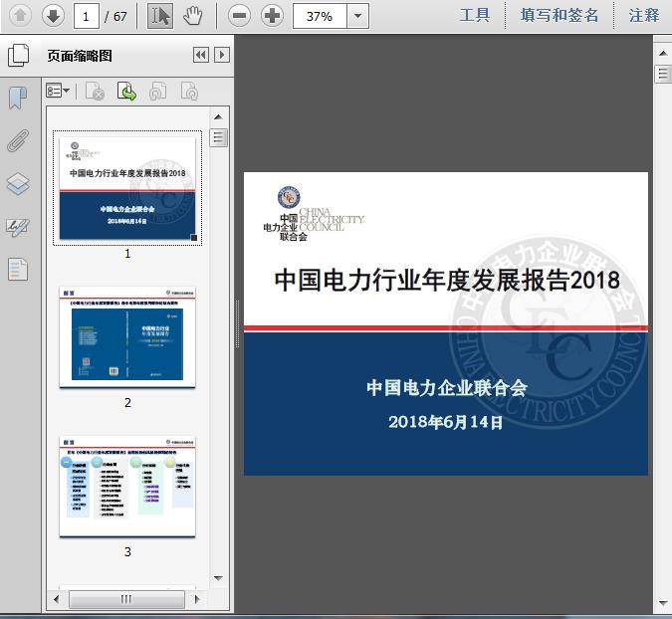Select page 1 thumbnail
This screenshot has height=619, width=672.
coord(127,188)
